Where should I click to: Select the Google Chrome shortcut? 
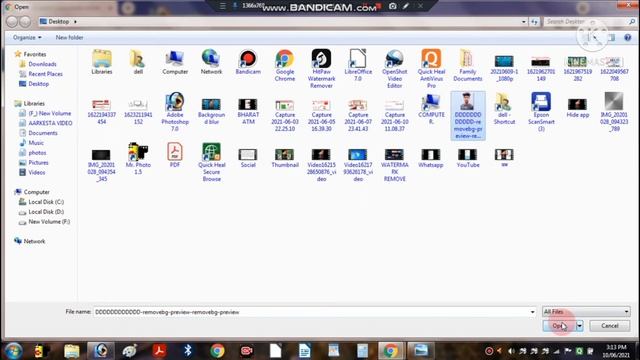284,65
